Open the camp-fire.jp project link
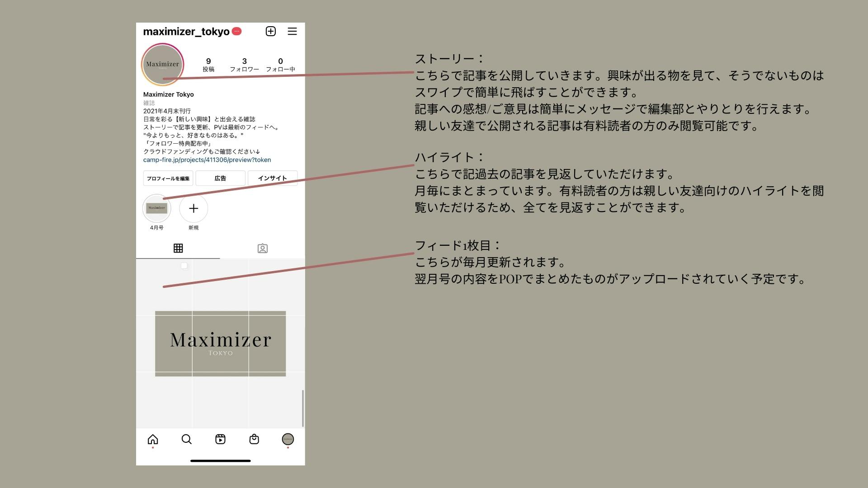Viewport: 868px width, 488px height. [207, 160]
